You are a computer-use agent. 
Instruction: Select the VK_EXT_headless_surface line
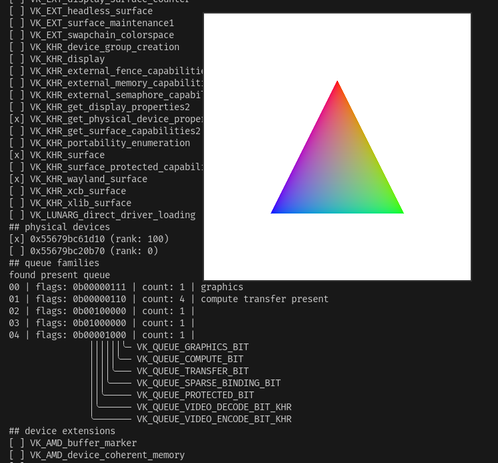click(x=81, y=11)
